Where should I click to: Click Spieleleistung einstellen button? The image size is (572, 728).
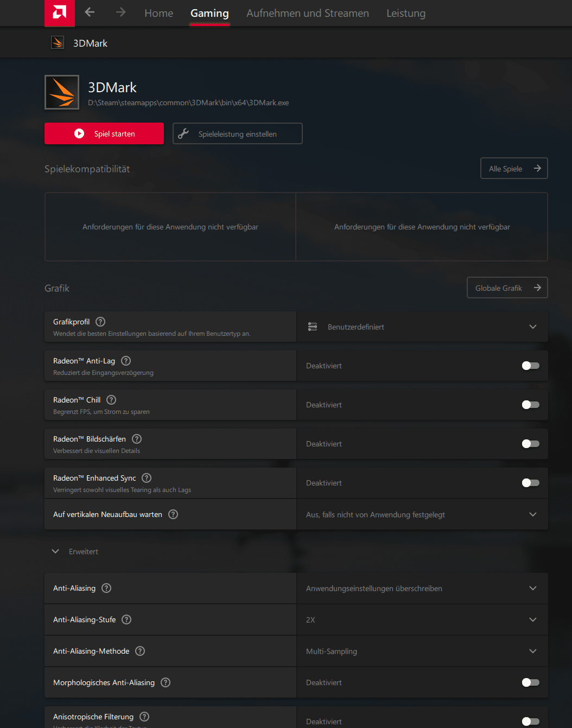coord(238,133)
